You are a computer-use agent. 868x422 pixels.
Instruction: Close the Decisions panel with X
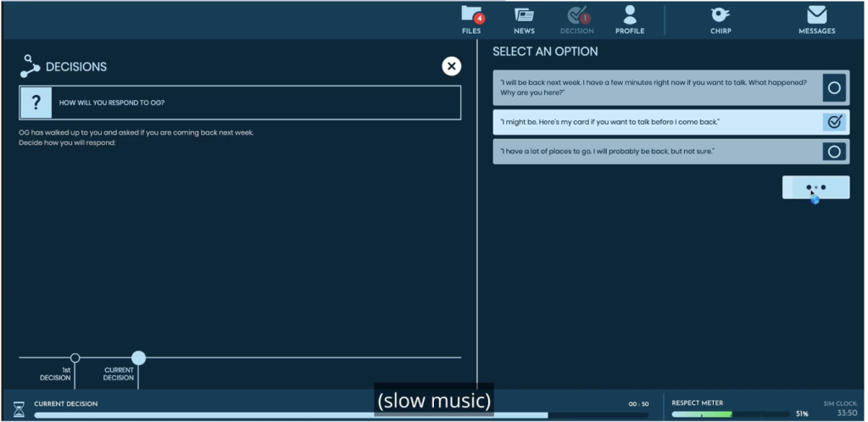(451, 66)
